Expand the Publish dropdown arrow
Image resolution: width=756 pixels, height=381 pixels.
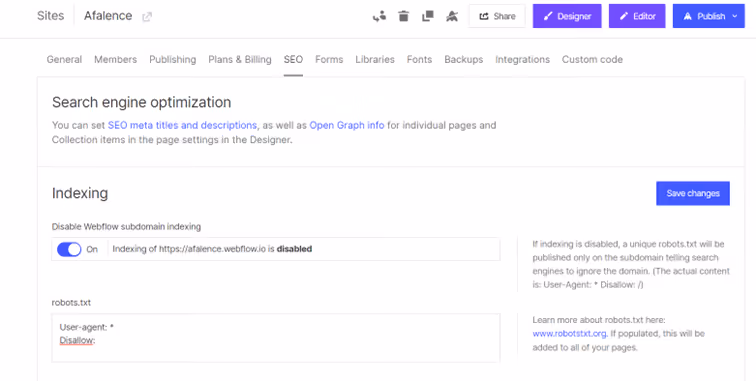(735, 16)
